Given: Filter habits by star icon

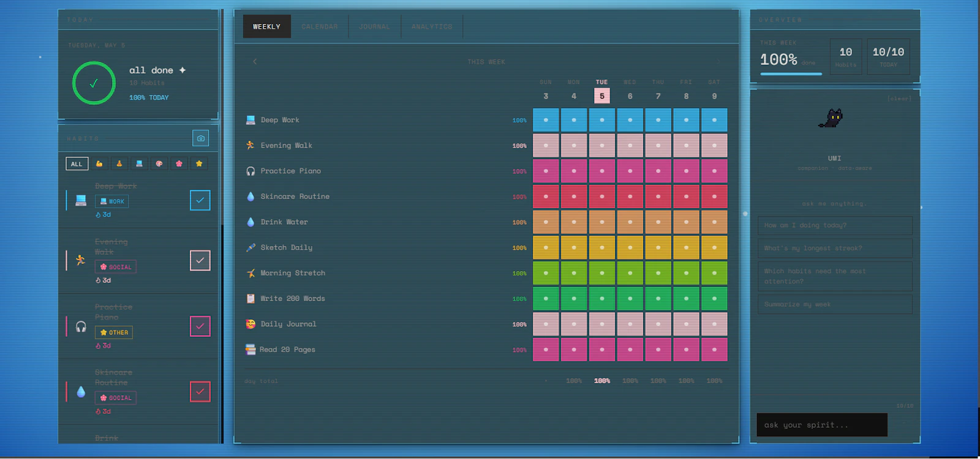Looking at the screenshot, I should click(x=199, y=163).
